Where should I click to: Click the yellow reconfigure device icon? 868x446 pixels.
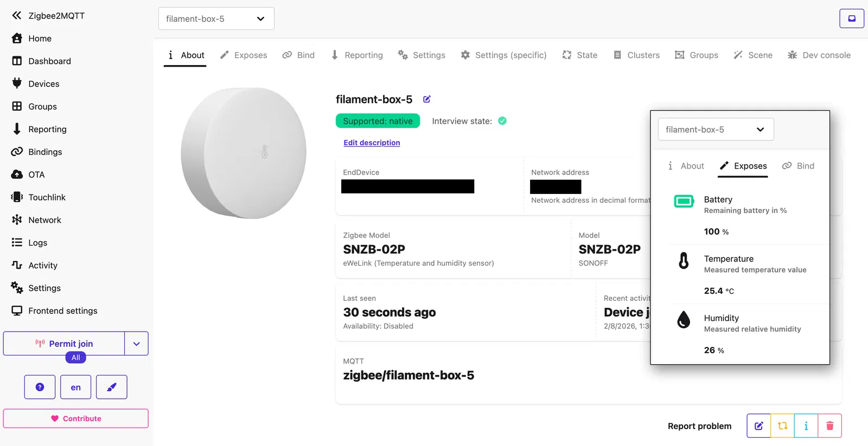tap(782, 426)
